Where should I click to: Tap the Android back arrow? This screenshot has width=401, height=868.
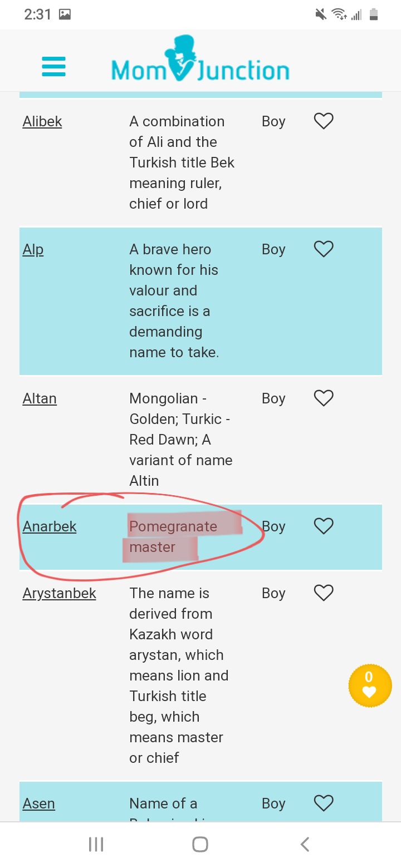pos(305,845)
